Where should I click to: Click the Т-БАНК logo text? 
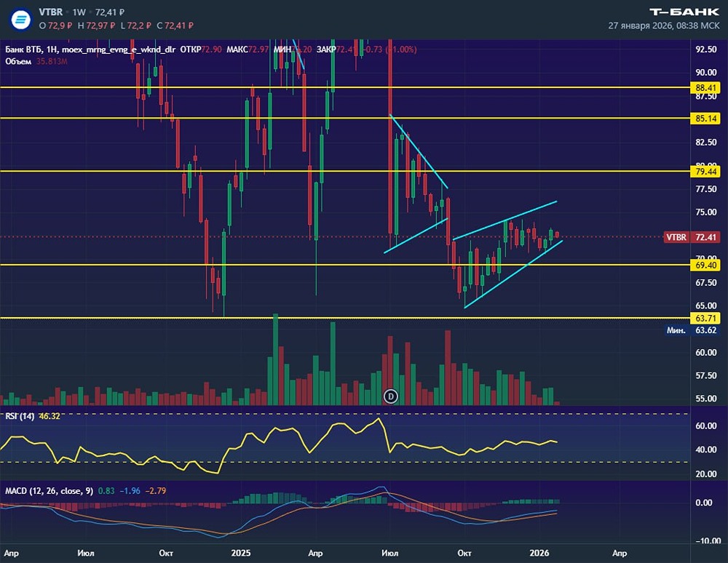click(684, 12)
